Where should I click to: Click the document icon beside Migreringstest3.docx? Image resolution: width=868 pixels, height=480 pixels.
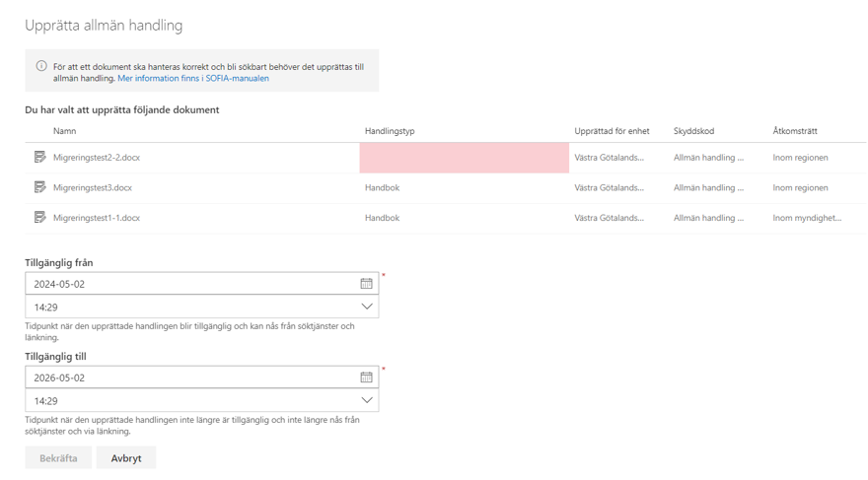coord(39,187)
